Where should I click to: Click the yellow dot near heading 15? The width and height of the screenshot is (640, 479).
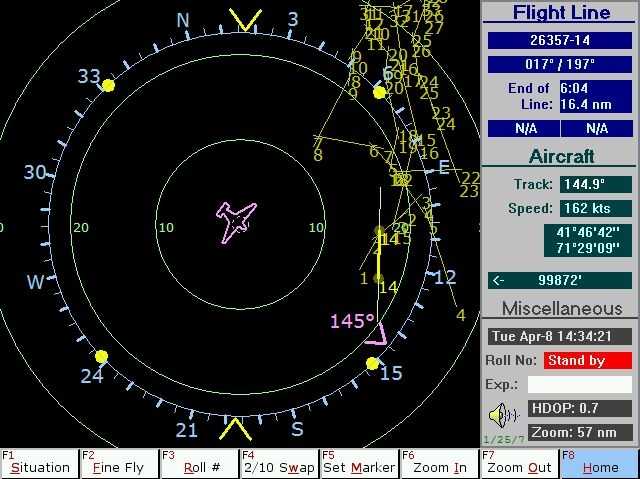click(372, 364)
